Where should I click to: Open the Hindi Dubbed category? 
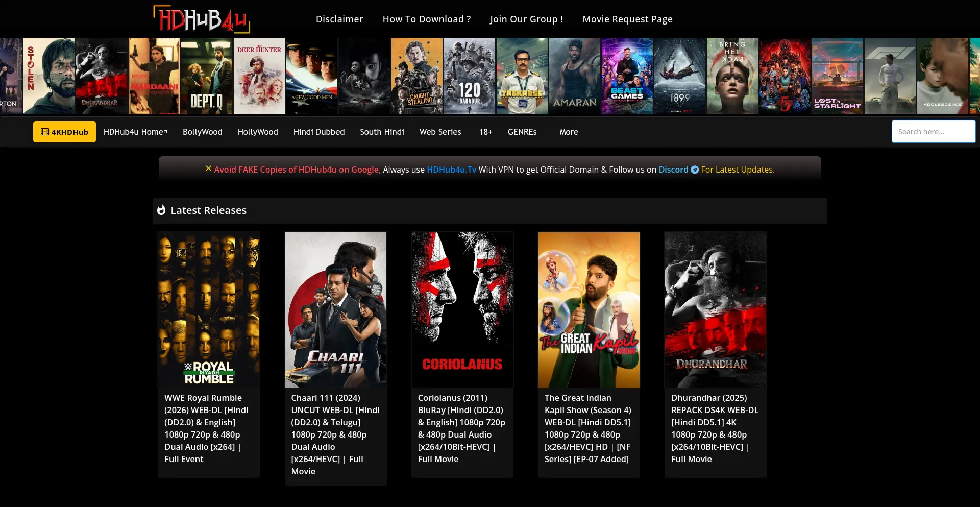[x=319, y=132]
